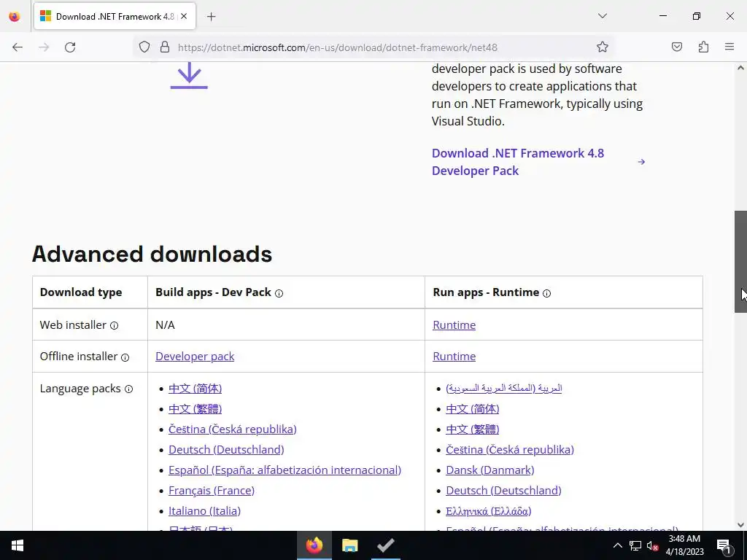Bookmark this page with the star icon
Image resolution: width=747 pixels, height=560 pixels.
602,47
